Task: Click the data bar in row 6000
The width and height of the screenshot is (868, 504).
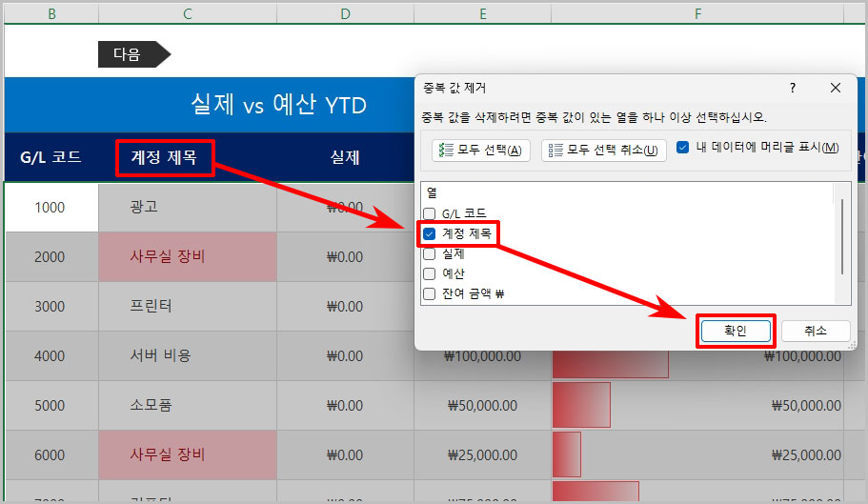Action: point(566,454)
